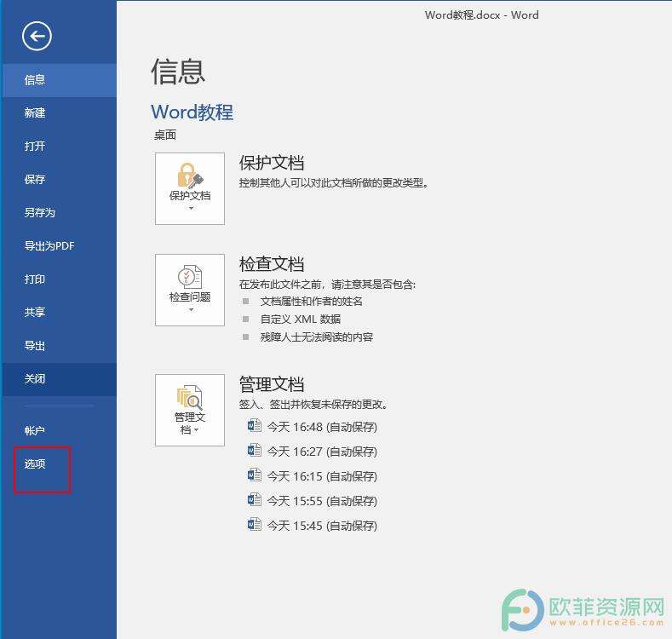
Task: Click Word file icon beside 15:55 autosave
Action: [255, 499]
